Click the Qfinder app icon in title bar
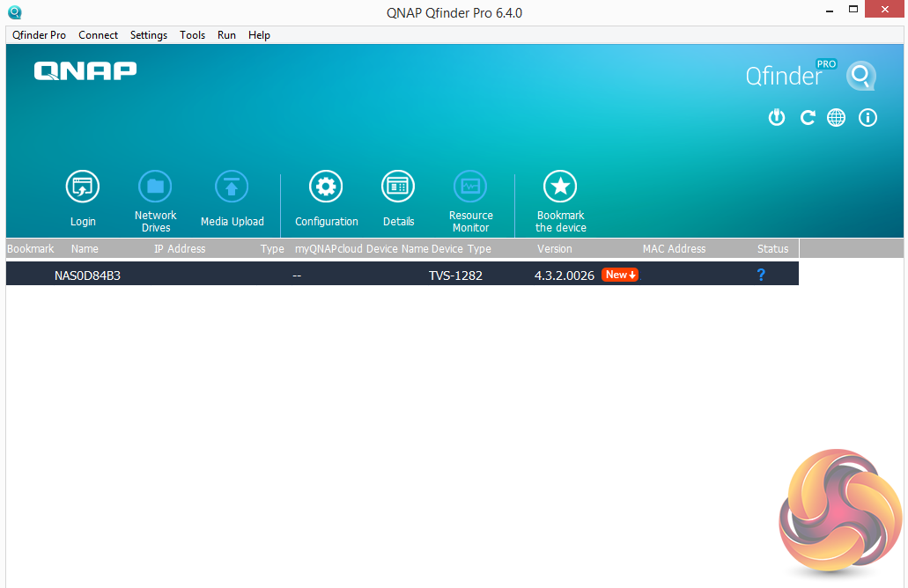The width and height of the screenshot is (908, 588). pyautogui.click(x=14, y=12)
